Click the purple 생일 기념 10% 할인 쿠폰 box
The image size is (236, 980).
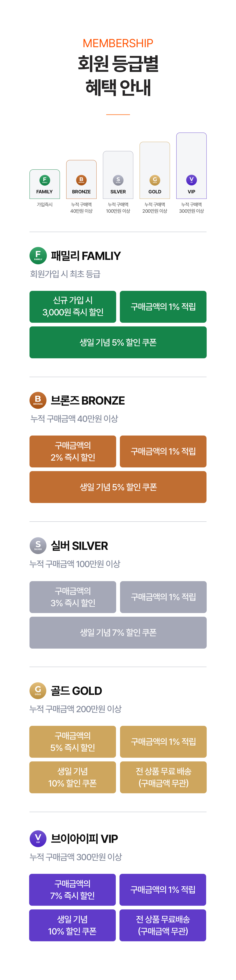72,925
